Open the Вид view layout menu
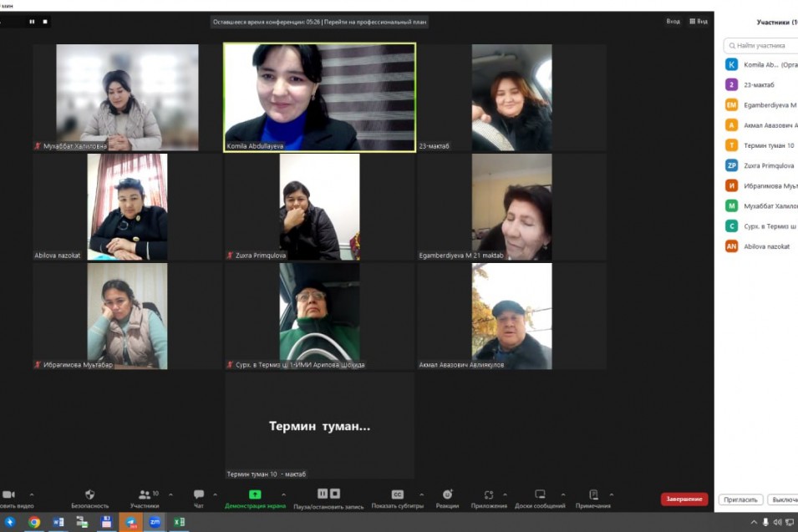This screenshot has height=532, width=798. [699, 22]
